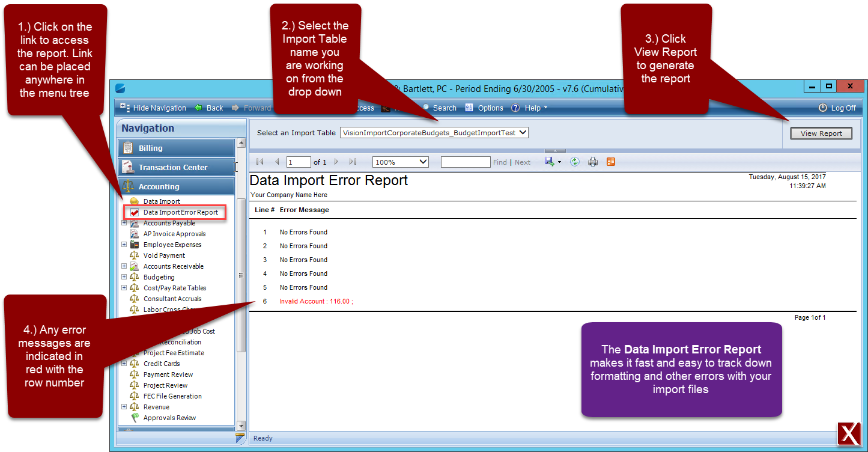Open the print layout icon
Screen dimensions: 868x452
(x=610, y=161)
